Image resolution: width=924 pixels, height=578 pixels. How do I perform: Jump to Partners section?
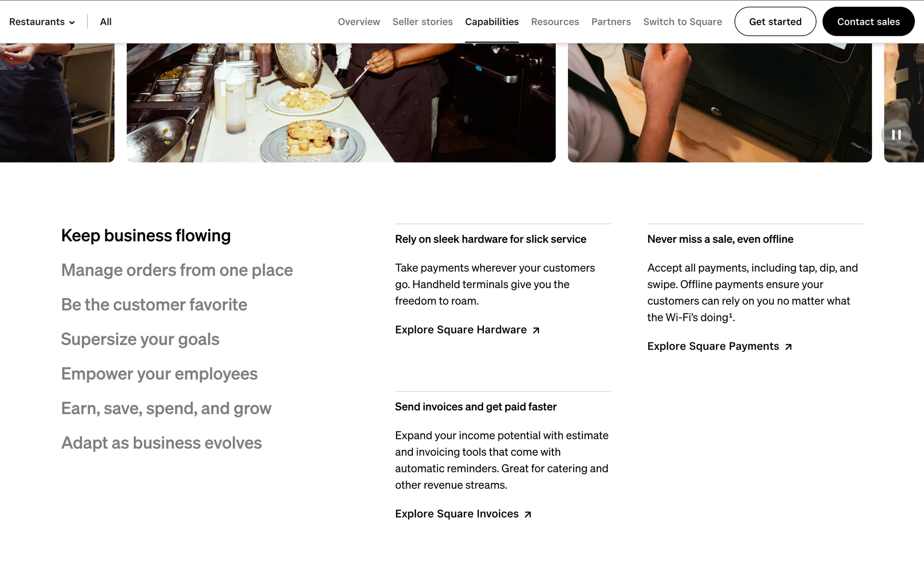(x=611, y=22)
